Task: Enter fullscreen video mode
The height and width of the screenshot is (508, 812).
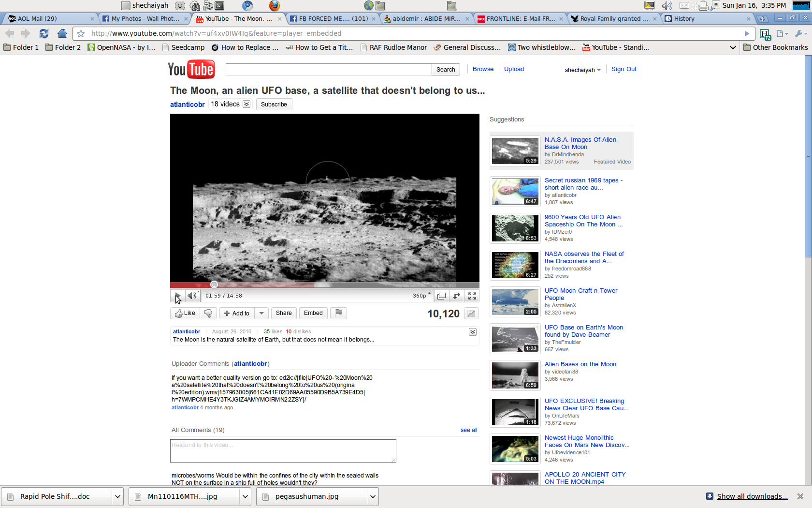Action: (x=472, y=296)
